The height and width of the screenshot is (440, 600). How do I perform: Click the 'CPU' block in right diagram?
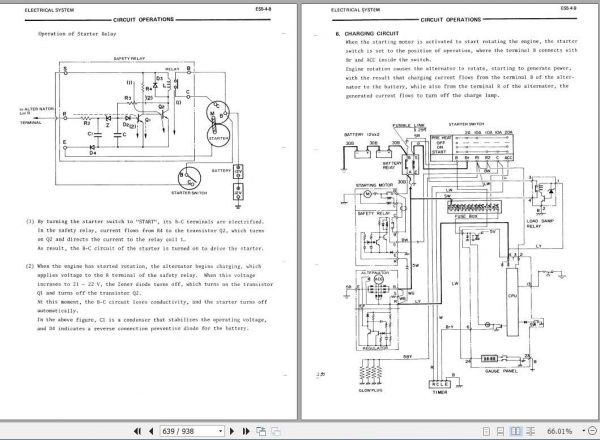[512, 301]
